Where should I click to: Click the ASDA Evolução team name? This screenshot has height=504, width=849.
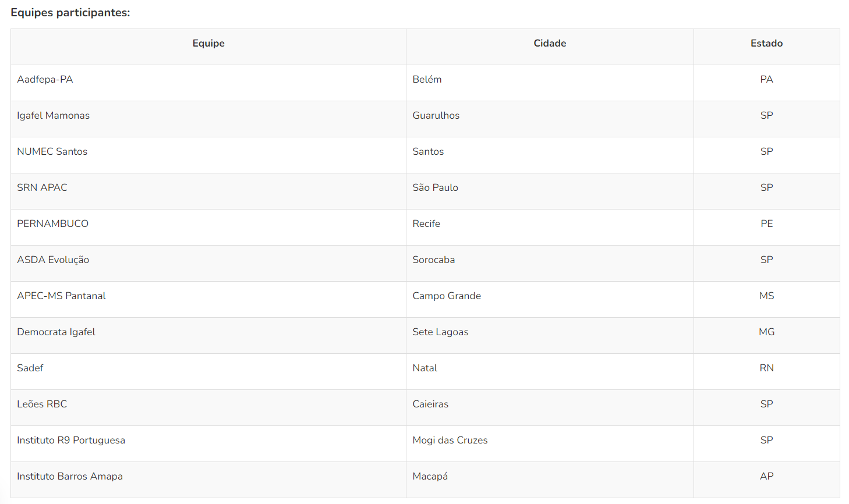(x=53, y=260)
